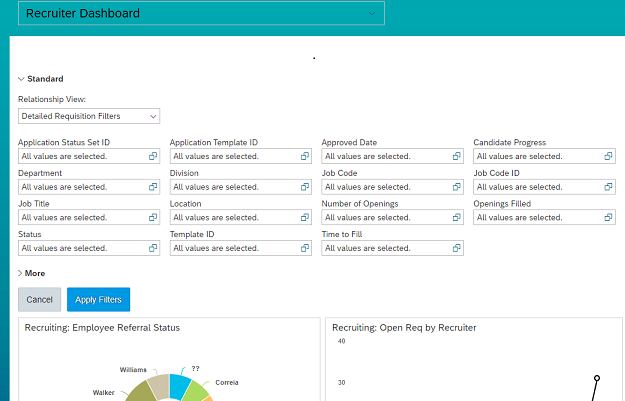625x401 pixels.
Task: Open the Detailed Requisition Filters dropdown
Action: 89,116
